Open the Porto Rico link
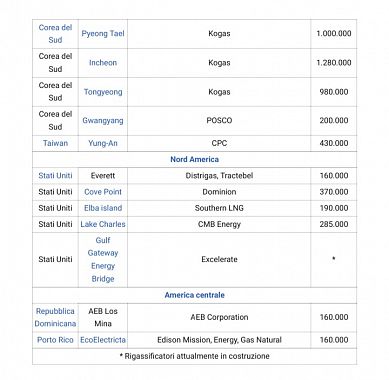The height and width of the screenshot is (380, 389). (55, 340)
